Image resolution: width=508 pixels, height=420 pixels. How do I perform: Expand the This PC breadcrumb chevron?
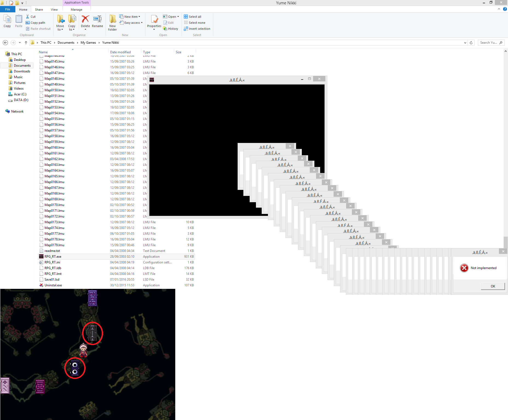tap(54, 43)
